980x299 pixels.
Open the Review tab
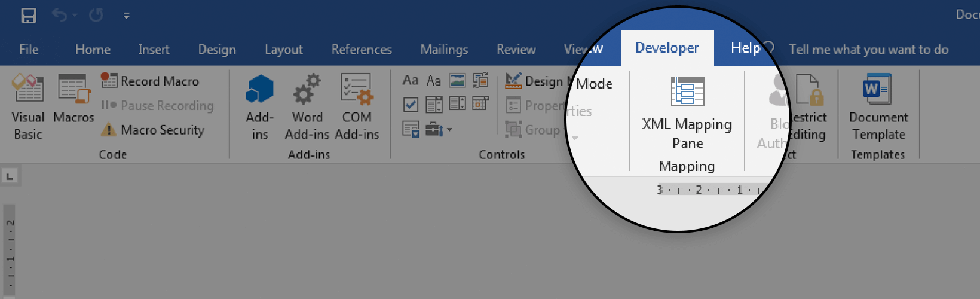click(516, 50)
